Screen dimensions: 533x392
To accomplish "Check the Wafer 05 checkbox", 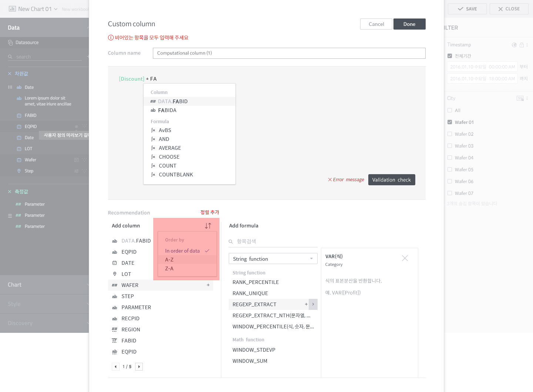I will tap(450, 169).
